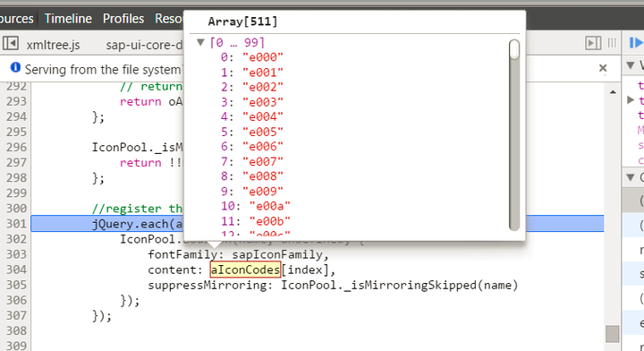This screenshot has width=644, height=351.
Task: Collapse the [0 … 99] array range
Action: point(201,42)
